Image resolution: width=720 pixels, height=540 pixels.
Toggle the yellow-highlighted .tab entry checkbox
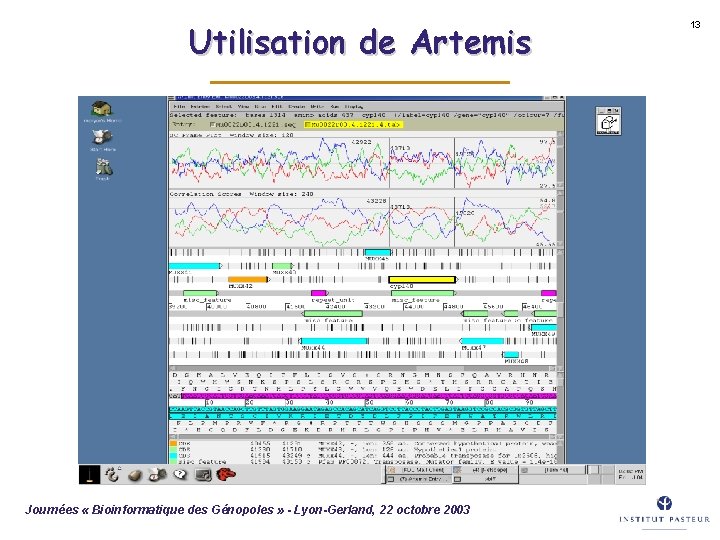308,124
